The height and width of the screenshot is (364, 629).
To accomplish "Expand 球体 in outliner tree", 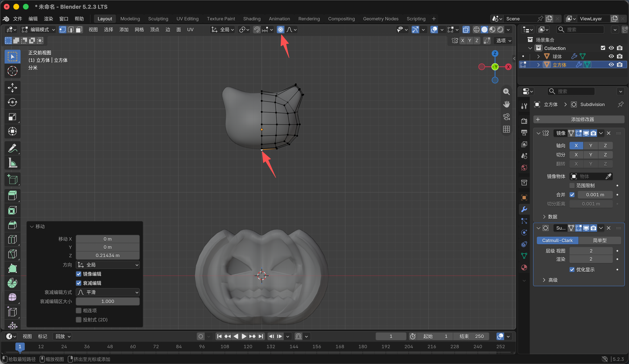I will pos(538,56).
